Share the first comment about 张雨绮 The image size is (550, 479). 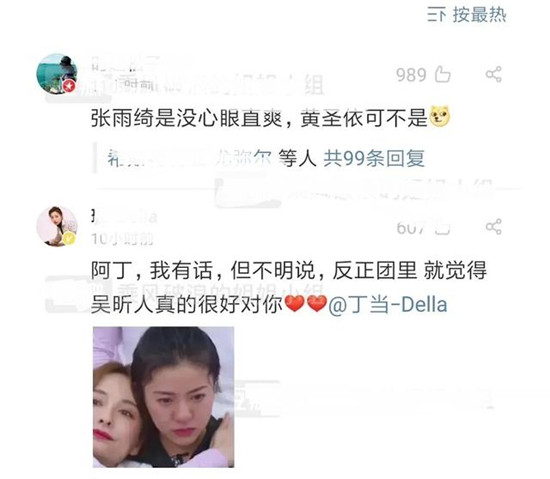click(494, 74)
